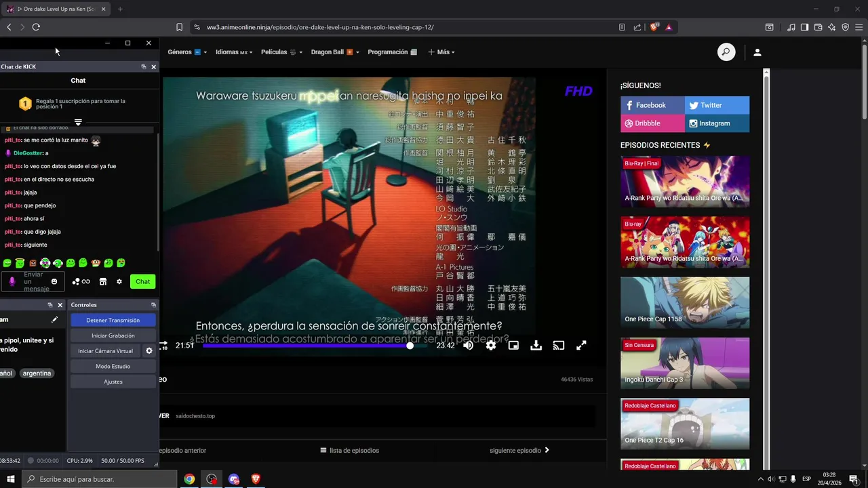Open Windows Start menu
The height and width of the screenshot is (488, 868).
pos(10,479)
